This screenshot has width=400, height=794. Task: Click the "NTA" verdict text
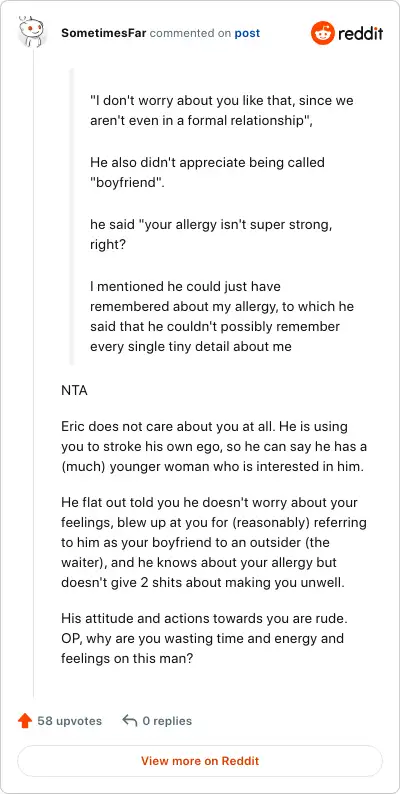(x=74, y=391)
